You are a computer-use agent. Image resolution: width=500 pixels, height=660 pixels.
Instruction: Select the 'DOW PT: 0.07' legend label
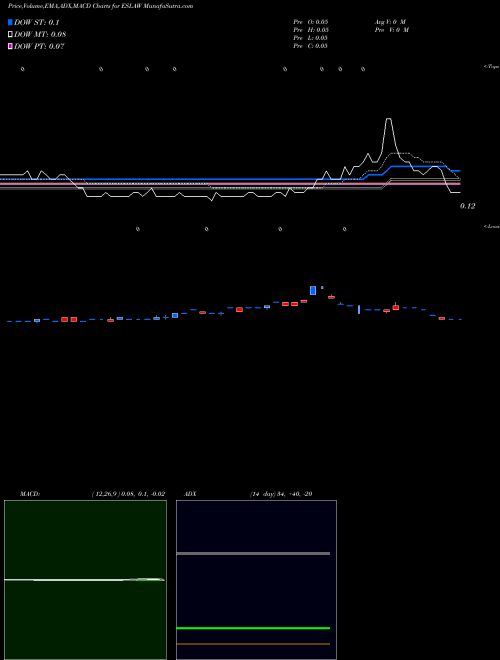tap(39, 47)
